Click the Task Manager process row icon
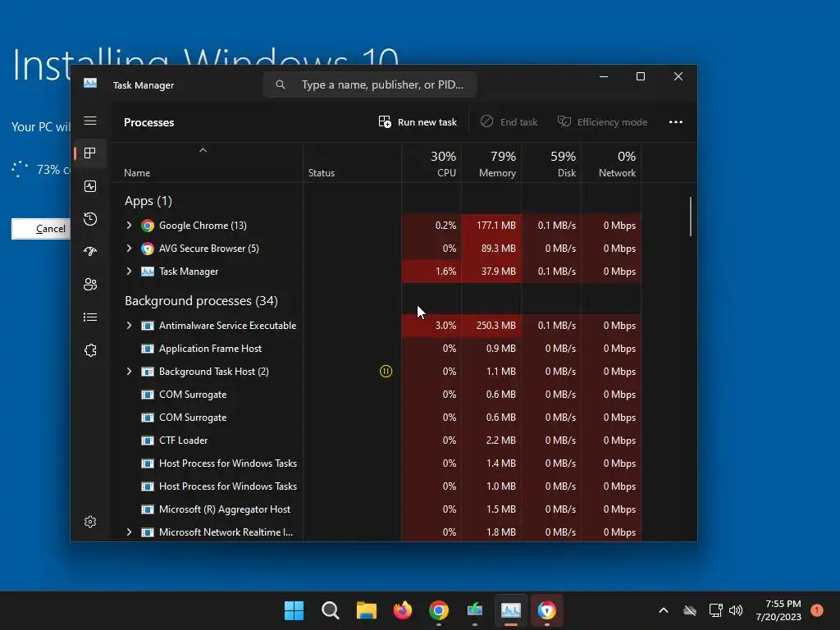This screenshot has height=630, width=840. tap(148, 272)
